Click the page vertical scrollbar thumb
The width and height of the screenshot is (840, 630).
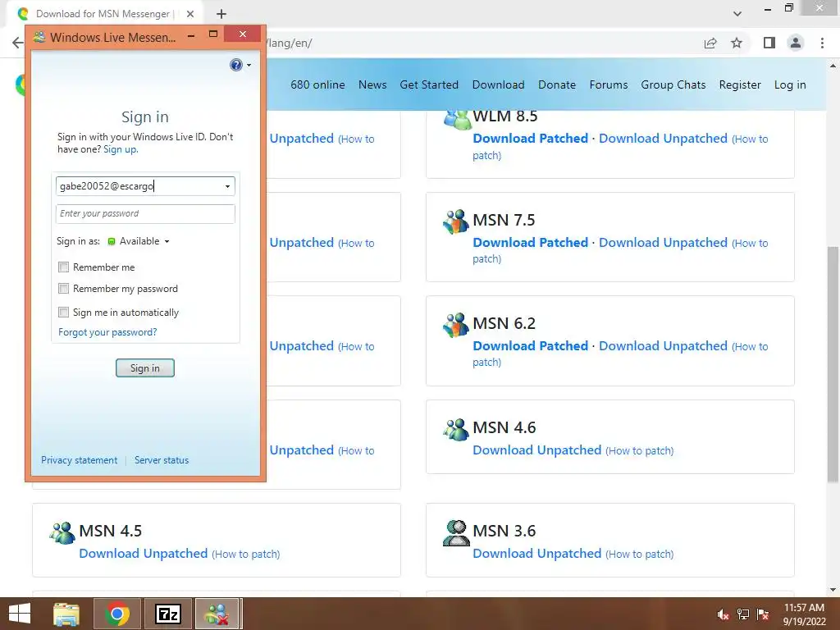[833, 364]
